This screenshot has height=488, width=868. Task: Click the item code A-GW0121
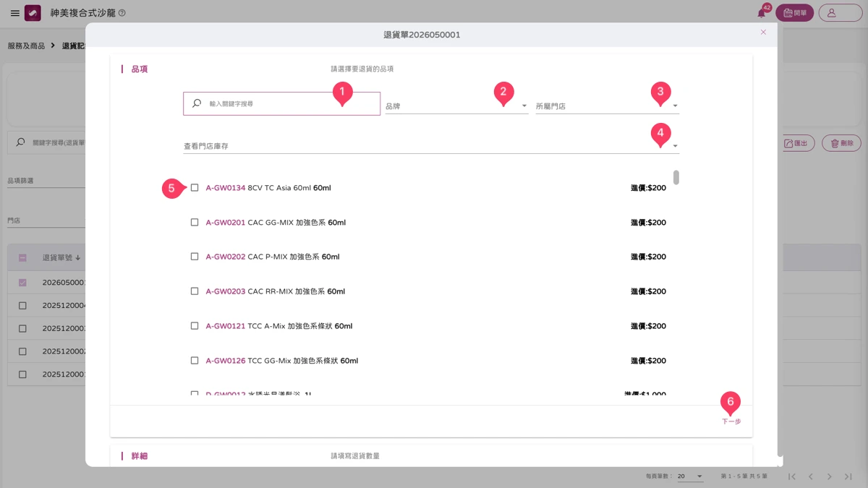tap(226, 326)
